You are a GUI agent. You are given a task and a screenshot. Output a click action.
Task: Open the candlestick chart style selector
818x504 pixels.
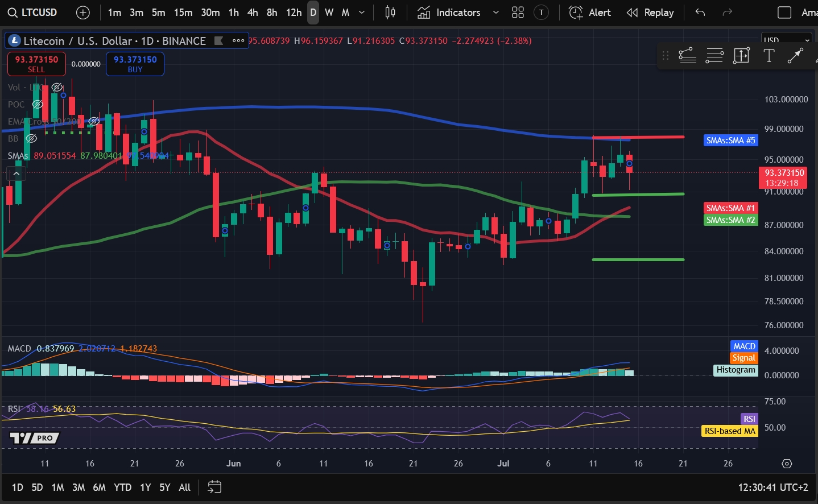click(x=390, y=13)
